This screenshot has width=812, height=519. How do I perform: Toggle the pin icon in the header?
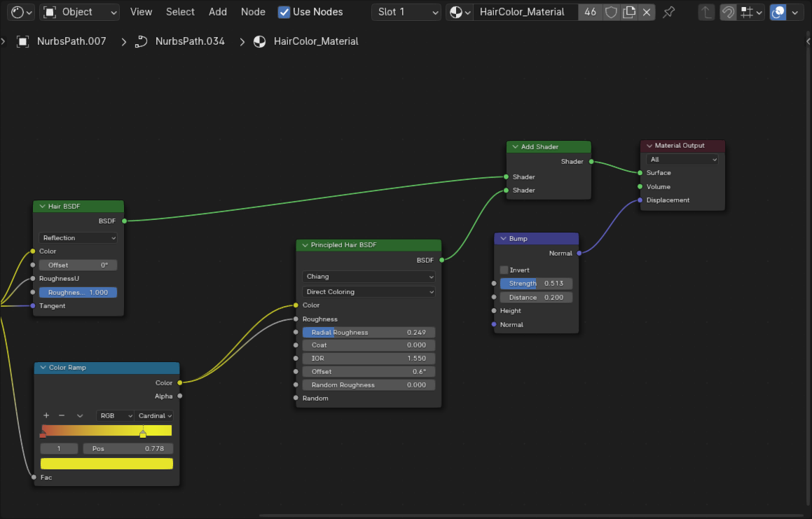(668, 12)
